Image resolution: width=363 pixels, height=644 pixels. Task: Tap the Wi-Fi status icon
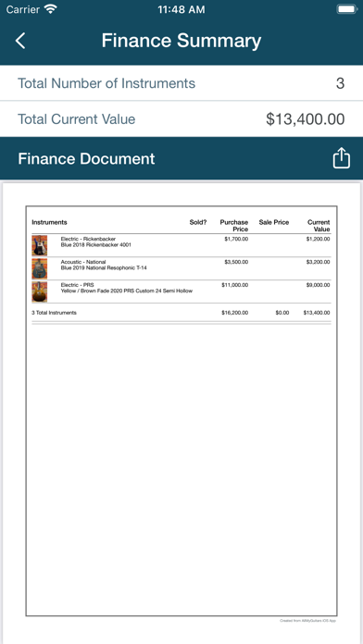pyautogui.click(x=51, y=9)
